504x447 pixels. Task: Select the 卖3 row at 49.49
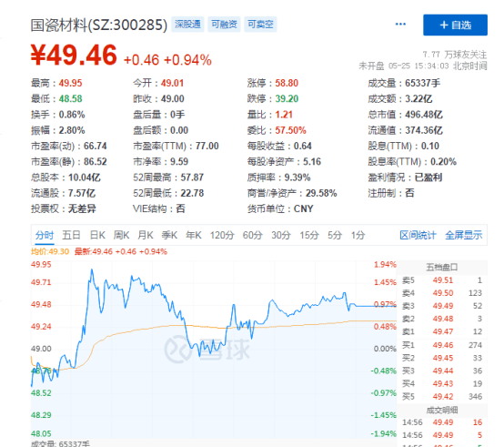[x=442, y=306]
